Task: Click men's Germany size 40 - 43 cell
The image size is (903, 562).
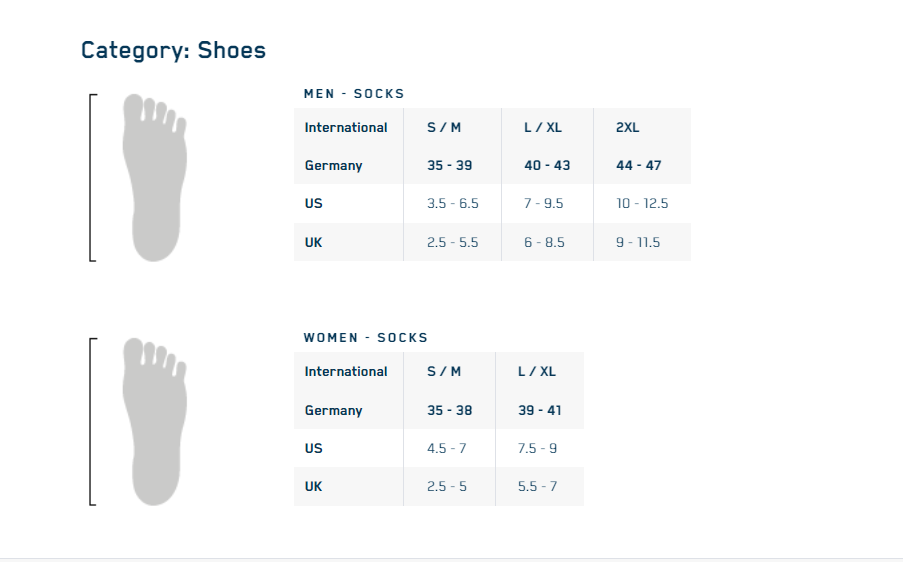Action: [x=547, y=166]
